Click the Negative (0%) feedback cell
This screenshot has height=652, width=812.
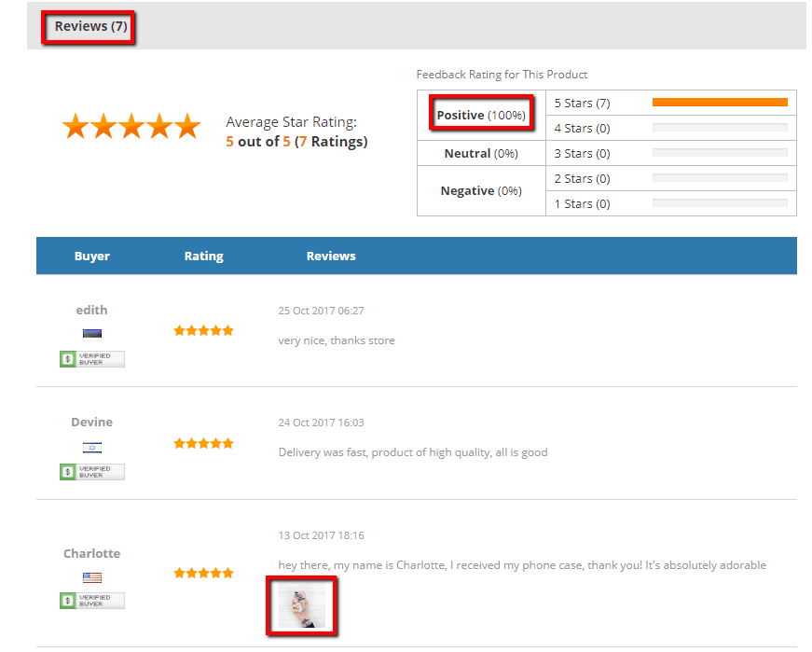pos(481,190)
